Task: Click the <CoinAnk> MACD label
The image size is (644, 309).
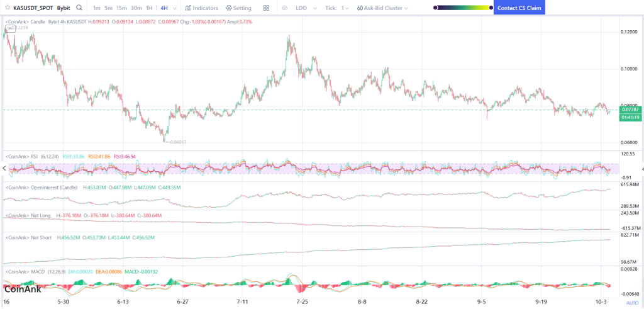Action: click(25, 272)
